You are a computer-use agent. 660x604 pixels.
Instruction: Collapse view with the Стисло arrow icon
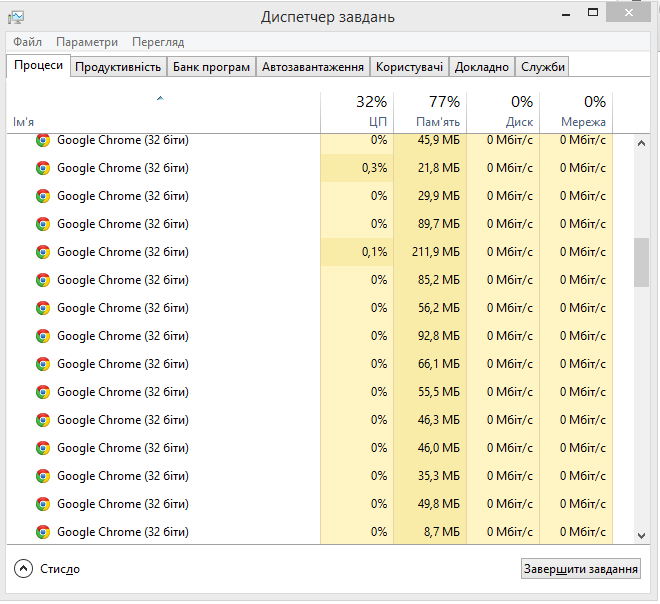pos(23,569)
